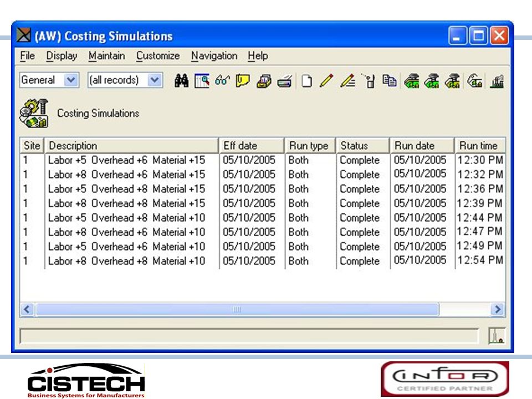Open the Customize menu
This screenshot has width=532, height=399.
158,55
